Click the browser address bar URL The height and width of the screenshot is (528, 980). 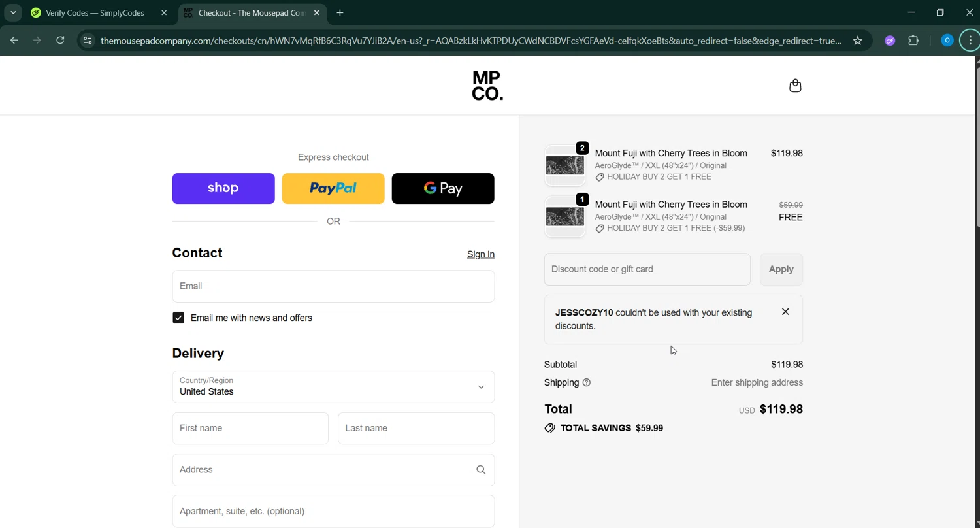click(471, 41)
